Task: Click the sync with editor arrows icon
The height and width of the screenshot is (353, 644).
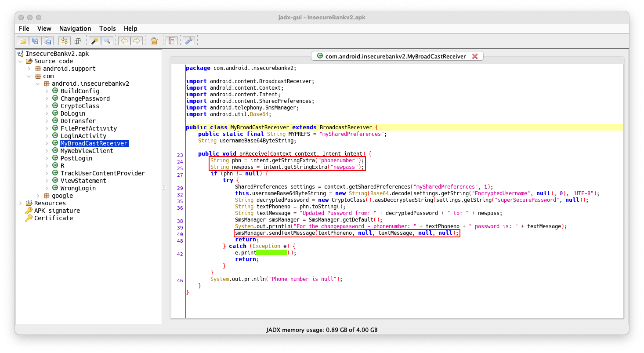Action: (65, 41)
